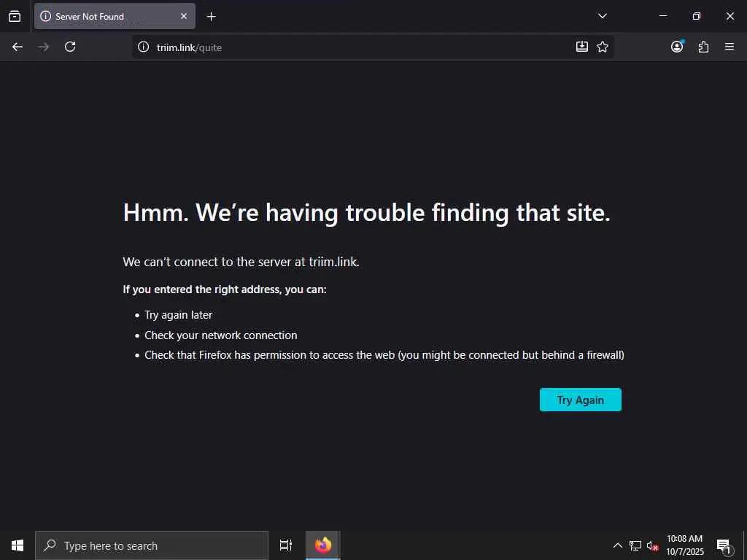Click the install/save page icon in address bar

581,47
